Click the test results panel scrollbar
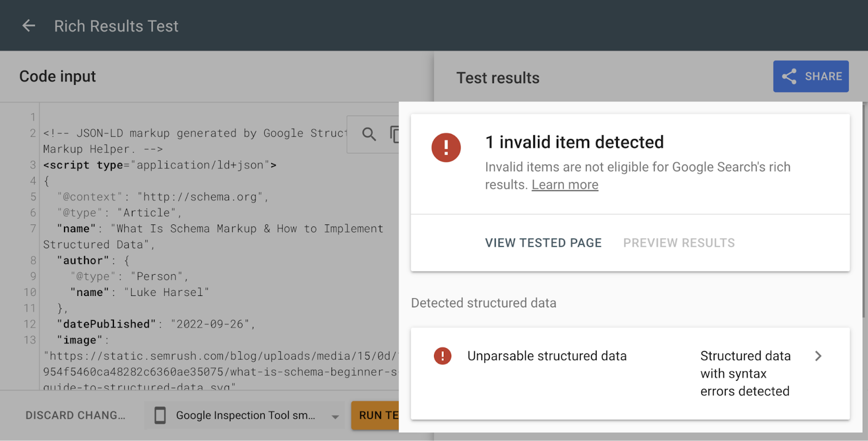This screenshot has width=868, height=441. (865, 217)
